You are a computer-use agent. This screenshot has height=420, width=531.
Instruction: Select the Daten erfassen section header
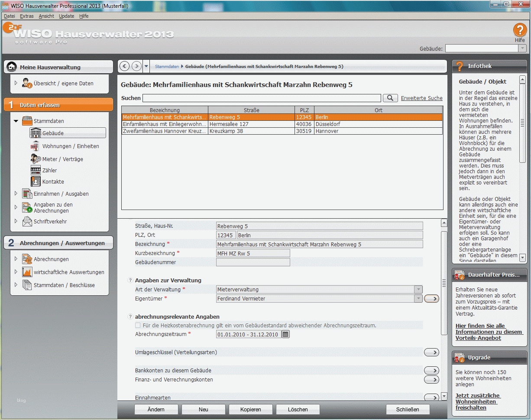[x=58, y=105]
